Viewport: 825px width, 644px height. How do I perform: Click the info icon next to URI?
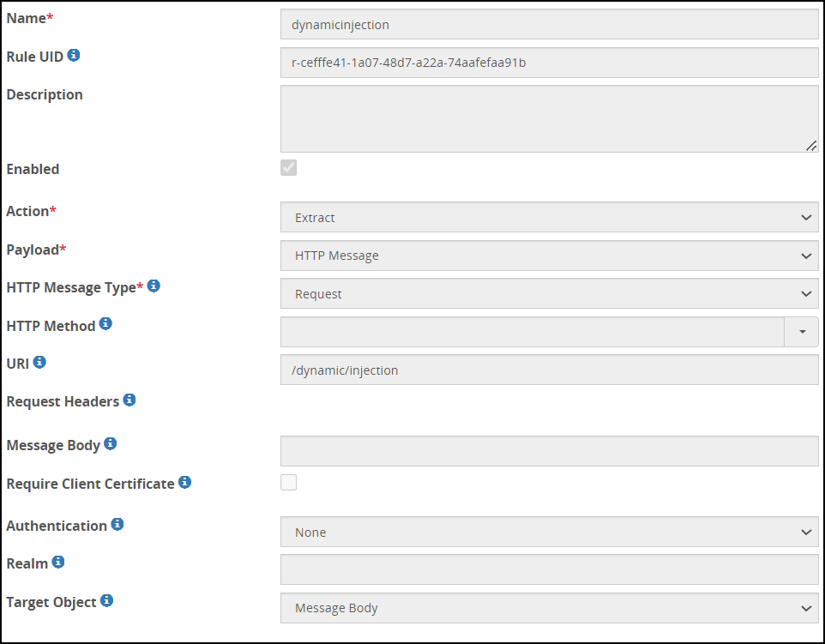pyautogui.click(x=39, y=363)
